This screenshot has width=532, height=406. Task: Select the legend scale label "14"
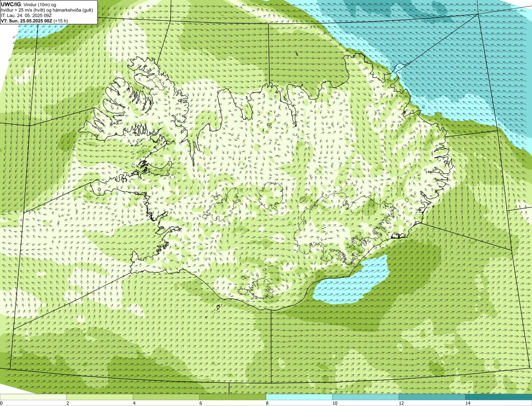point(468,403)
